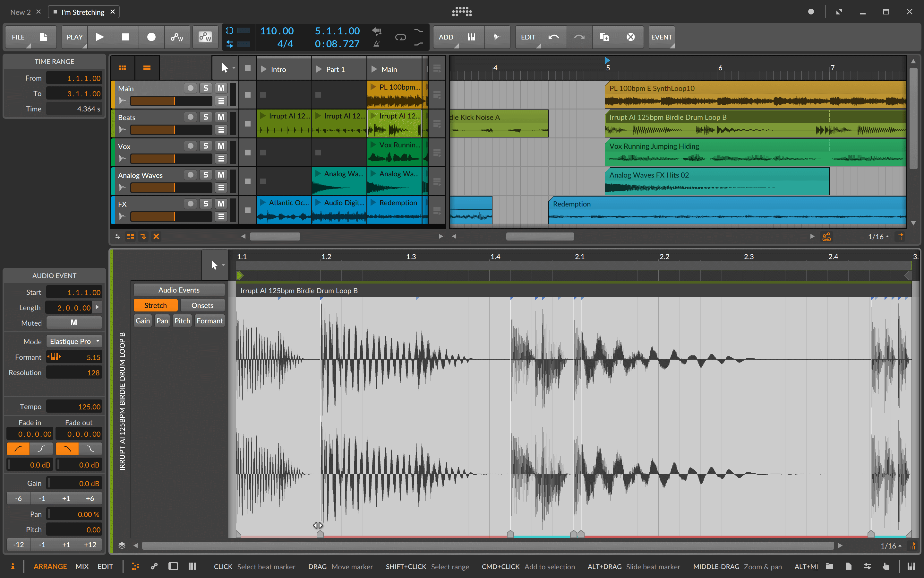Click the -12 pitch step button
The width and height of the screenshot is (924, 578).
click(18, 545)
